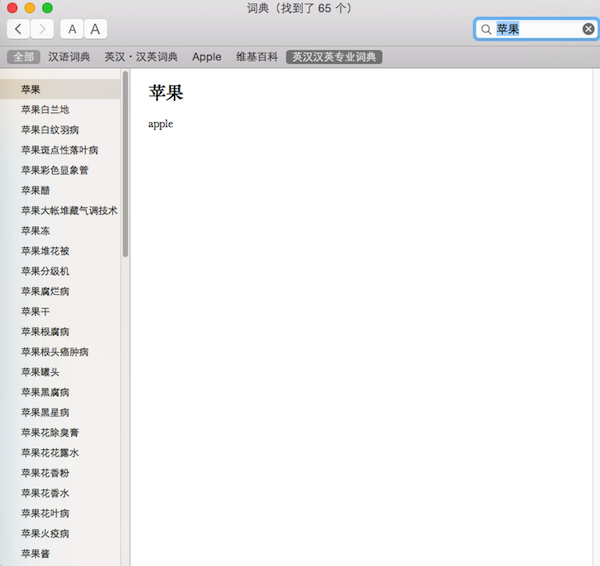Select the 苹果斑点性落叶病 entry

[60, 150]
